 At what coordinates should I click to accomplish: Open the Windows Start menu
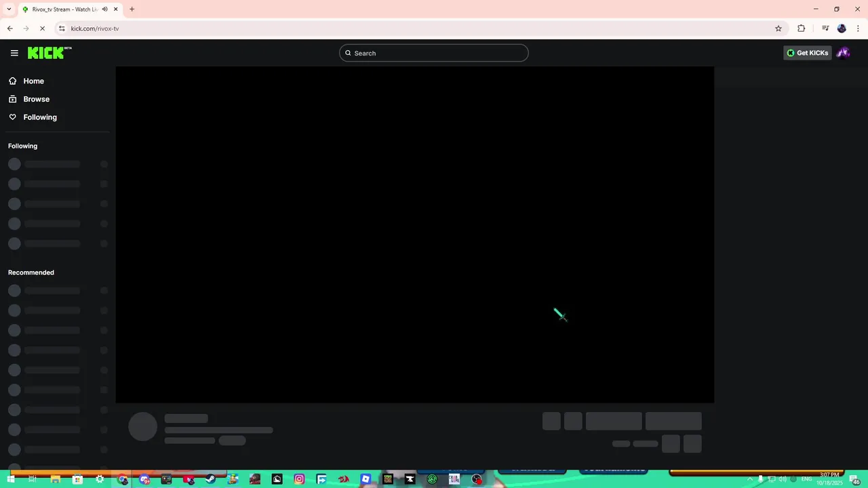coord(10,479)
